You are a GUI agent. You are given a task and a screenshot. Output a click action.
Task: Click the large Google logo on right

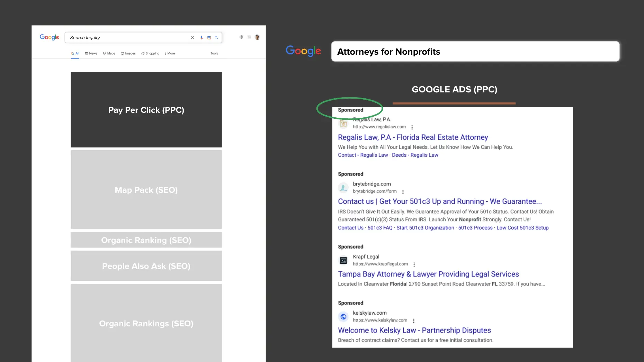tap(303, 51)
